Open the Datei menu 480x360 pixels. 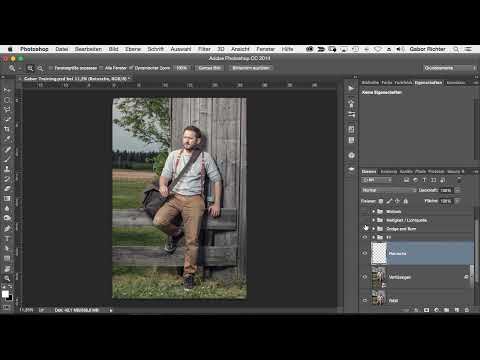click(62, 49)
